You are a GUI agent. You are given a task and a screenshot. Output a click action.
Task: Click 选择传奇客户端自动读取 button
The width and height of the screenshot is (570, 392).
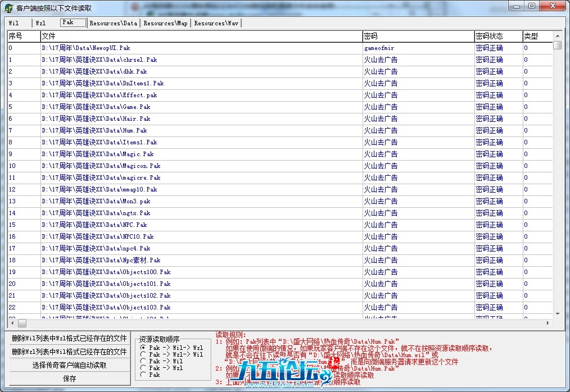(69, 365)
